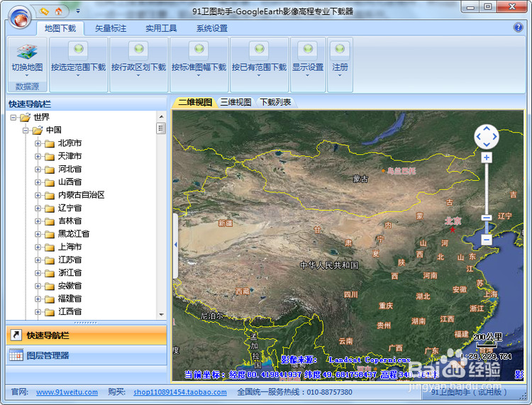The height and width of the screenshot is (405, 532).
Task: Open dropdown arrow under 显示设置
Action: pos(308,76)
